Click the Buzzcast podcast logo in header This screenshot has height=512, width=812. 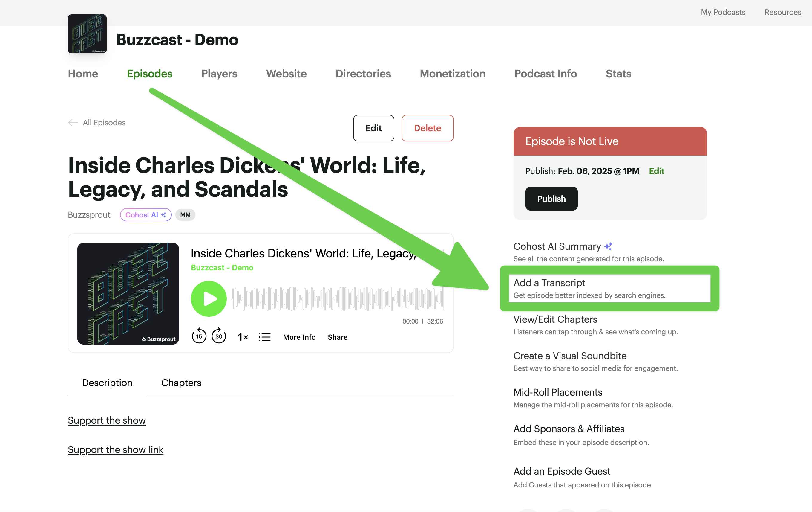(87, 34)
